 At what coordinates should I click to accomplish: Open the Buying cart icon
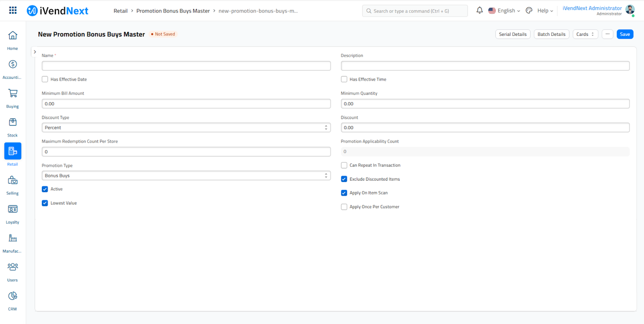tap(12, 93)
